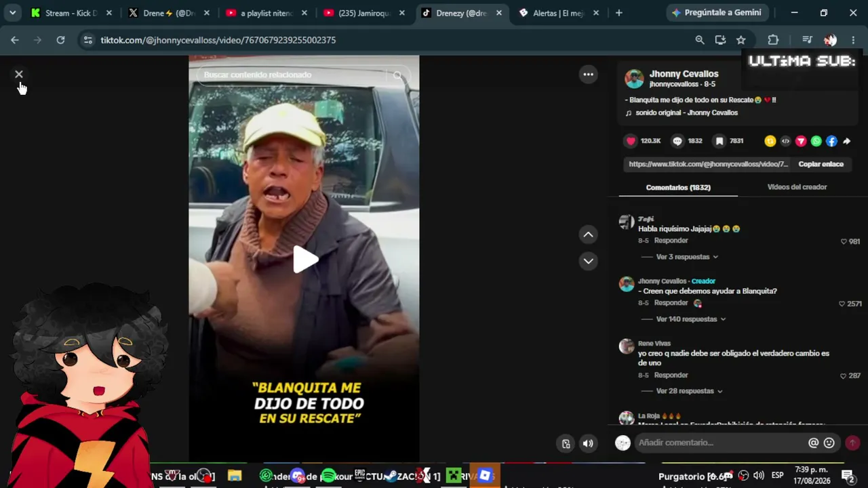Switch to the Stream - Kick browser tab
Screen dimensions: 868x488
tap(72, 13)
